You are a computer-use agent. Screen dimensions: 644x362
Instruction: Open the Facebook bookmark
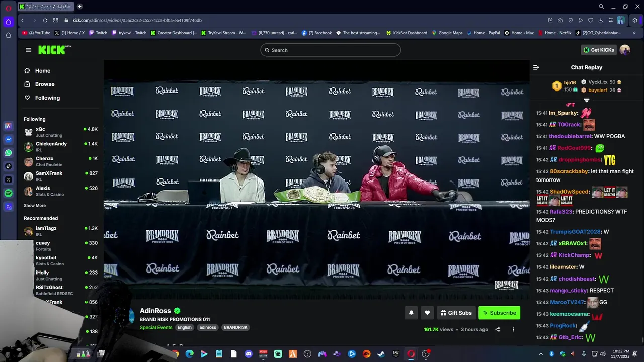(317, 33)
